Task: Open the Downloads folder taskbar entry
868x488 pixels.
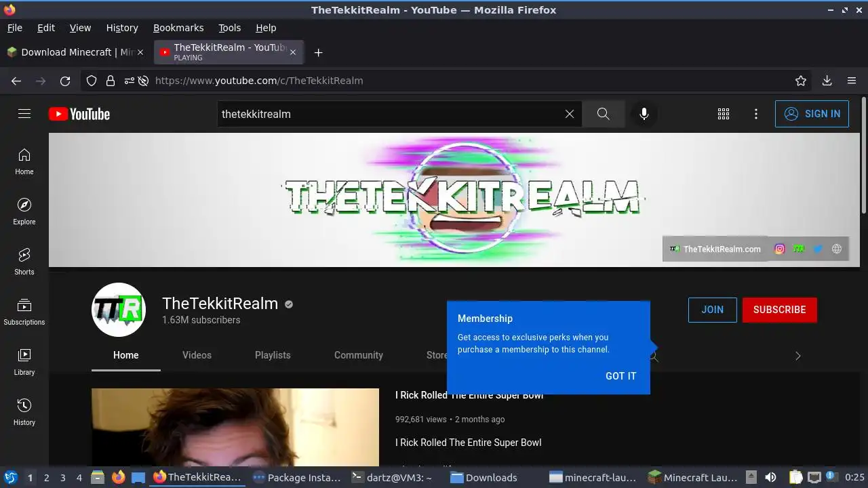Action: pyautogui.click(x=484, y=478)
